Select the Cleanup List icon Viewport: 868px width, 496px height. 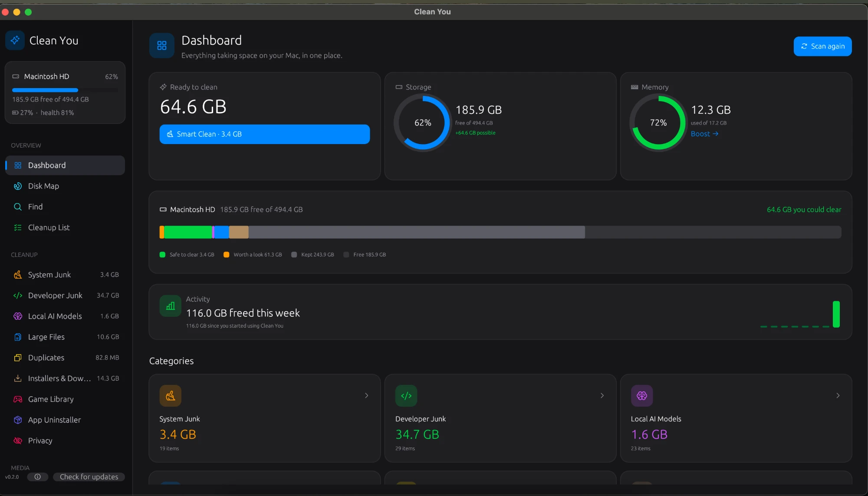click(x=18, y=228)
